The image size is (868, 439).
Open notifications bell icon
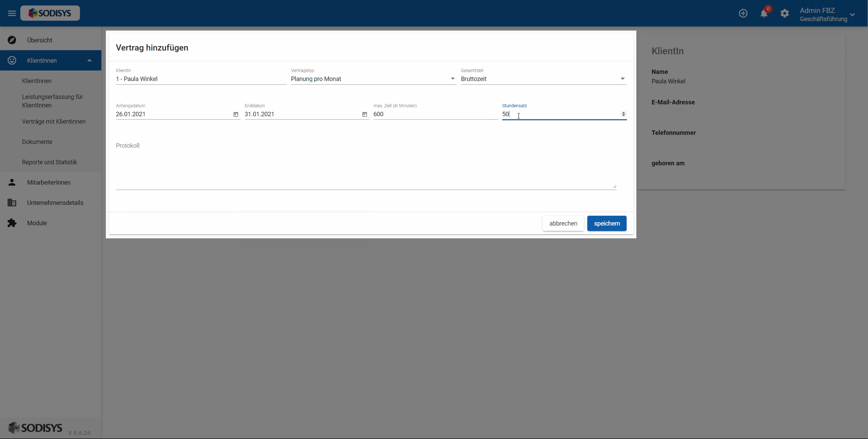click(x=763, y=13)
